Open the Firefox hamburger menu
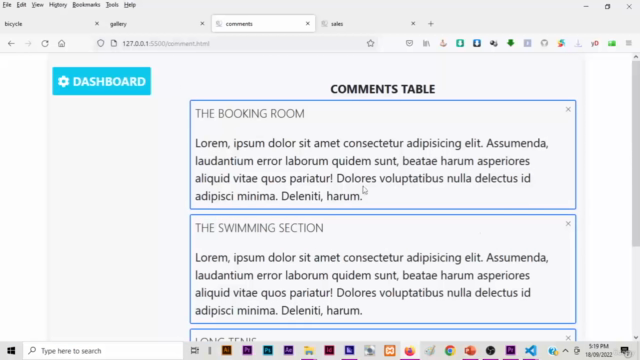 coord(629,43)
